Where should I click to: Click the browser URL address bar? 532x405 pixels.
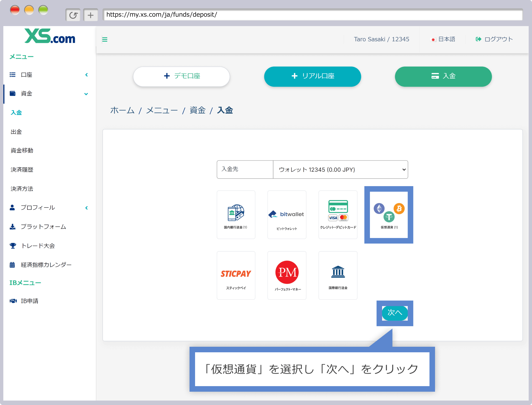point(313,15)
